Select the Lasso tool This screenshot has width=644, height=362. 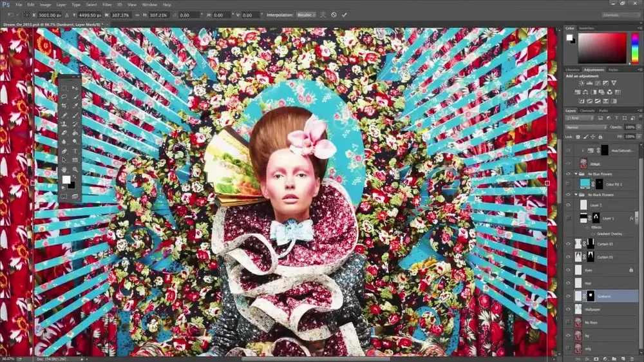64,97
